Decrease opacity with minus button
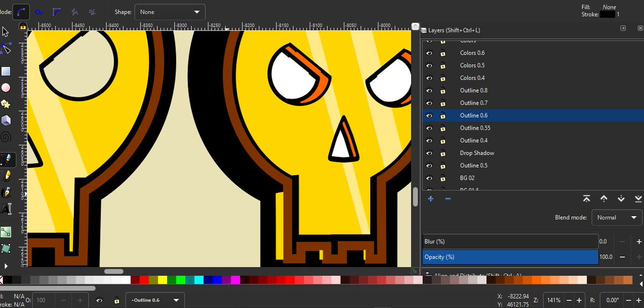Image resolution: width=644 pixels, height=308 pixels. (x=623, y=257)
